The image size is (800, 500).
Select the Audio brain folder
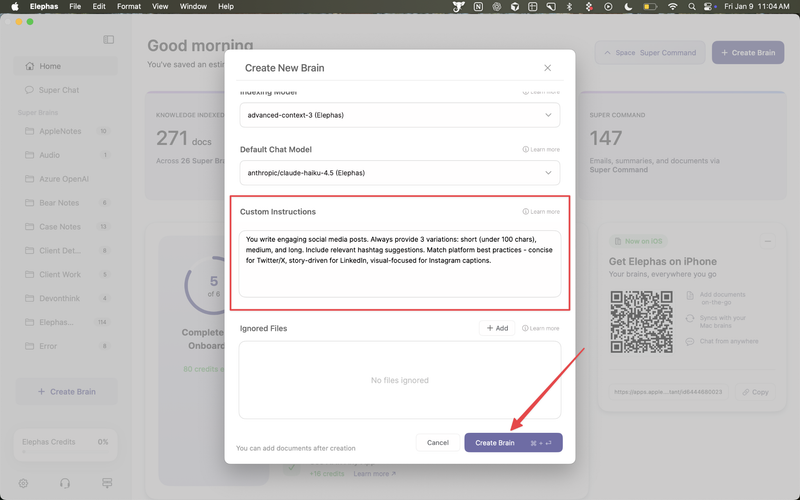pos(66,155)
